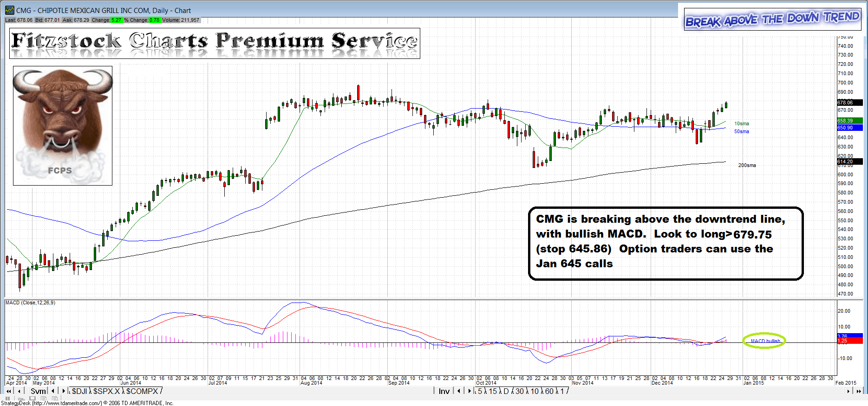This screenshot has height=406, width=868.
Task: Click the MACD (Close,12,26,9) indicator label
Action: point(30,303)
